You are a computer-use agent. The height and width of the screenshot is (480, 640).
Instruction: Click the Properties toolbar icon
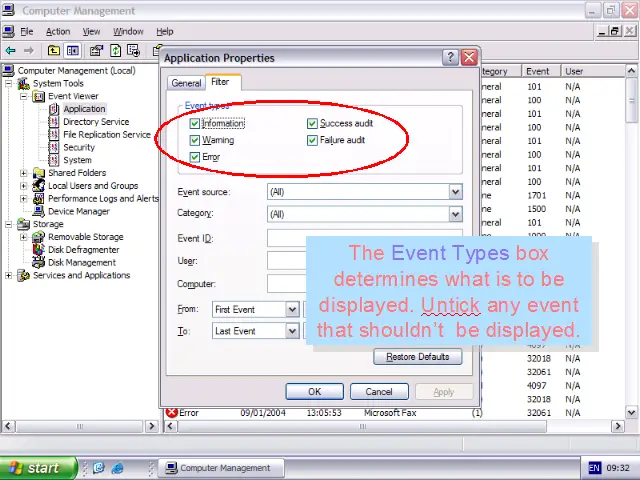96,51
